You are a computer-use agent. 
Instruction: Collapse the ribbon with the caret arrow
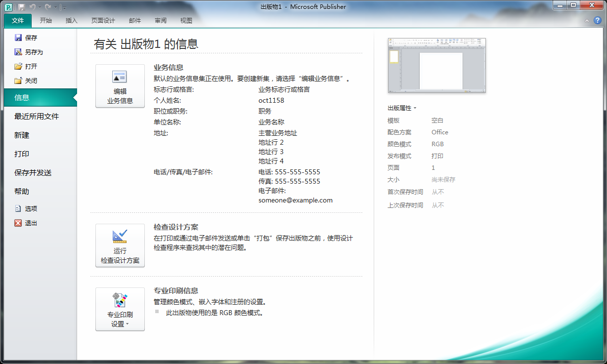click(587, 21)
